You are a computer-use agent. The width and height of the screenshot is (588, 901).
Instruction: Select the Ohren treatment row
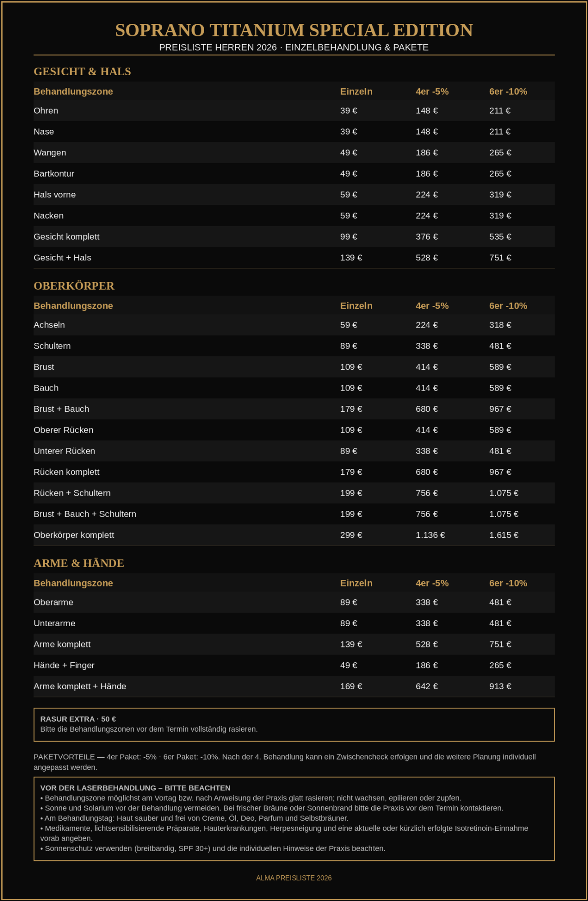click(x=294, y=111)
